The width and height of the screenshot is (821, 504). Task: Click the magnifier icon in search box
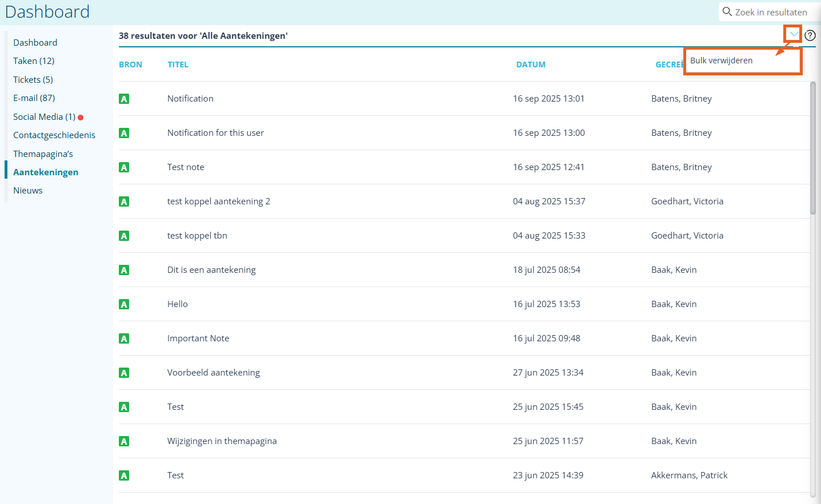point(727,12)
